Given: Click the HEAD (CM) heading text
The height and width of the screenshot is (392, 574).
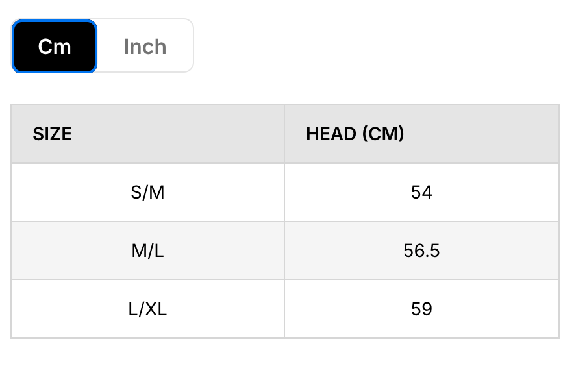Looking at the screenshot, I should coord(355,134).
